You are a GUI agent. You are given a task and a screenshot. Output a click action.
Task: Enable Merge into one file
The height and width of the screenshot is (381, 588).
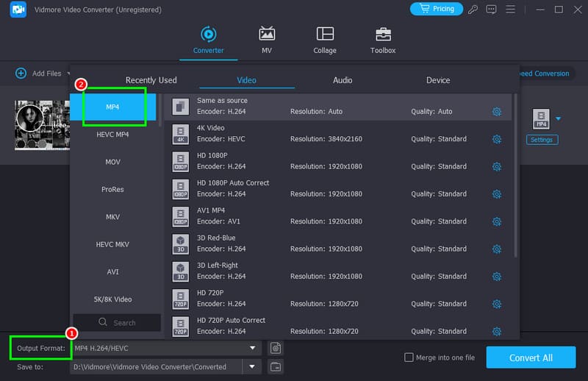(409, 357)
